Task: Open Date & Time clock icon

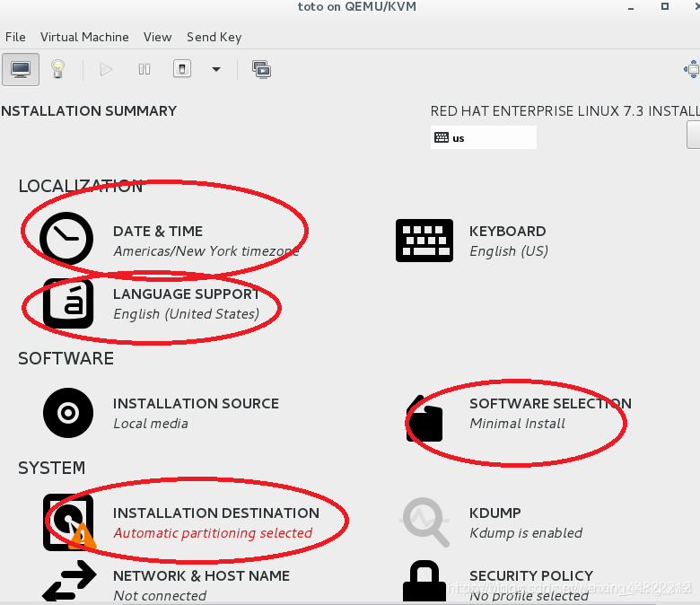Action: coord(66,238)
